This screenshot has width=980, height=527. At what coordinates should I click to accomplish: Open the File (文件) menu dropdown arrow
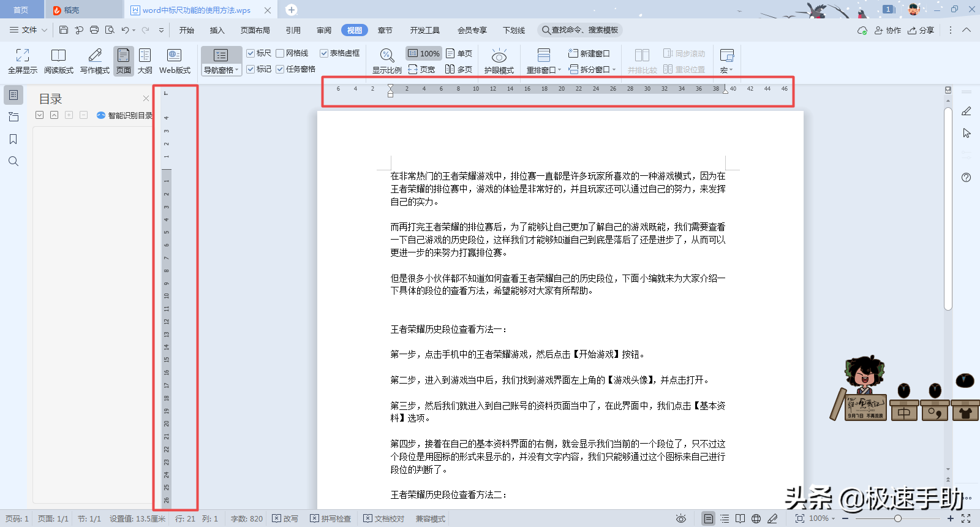click(x=44, y=30)
